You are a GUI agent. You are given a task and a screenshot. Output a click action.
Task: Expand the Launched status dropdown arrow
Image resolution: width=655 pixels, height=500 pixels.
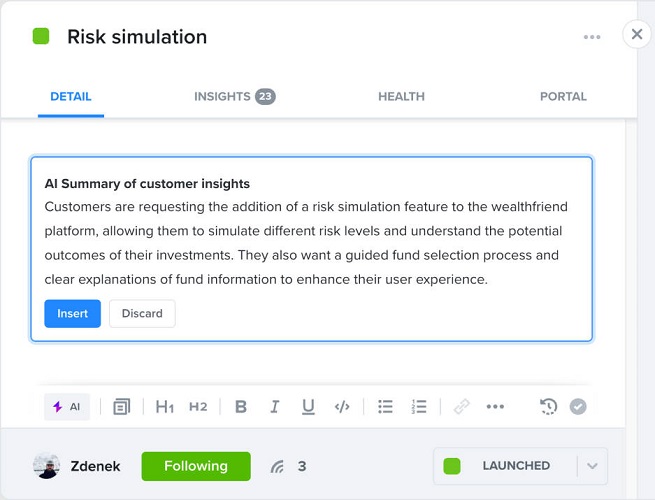coord(592,466)
